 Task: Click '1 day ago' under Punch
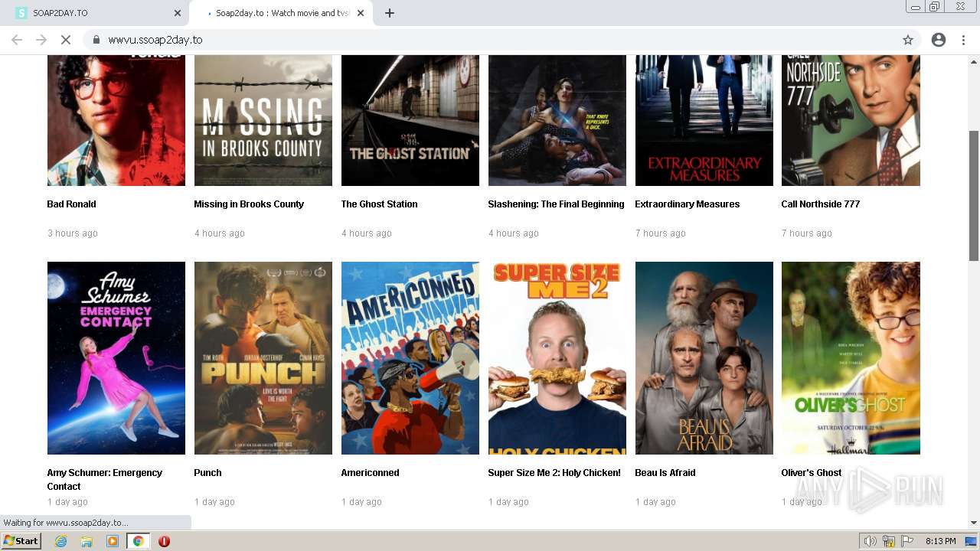point(214,502)
